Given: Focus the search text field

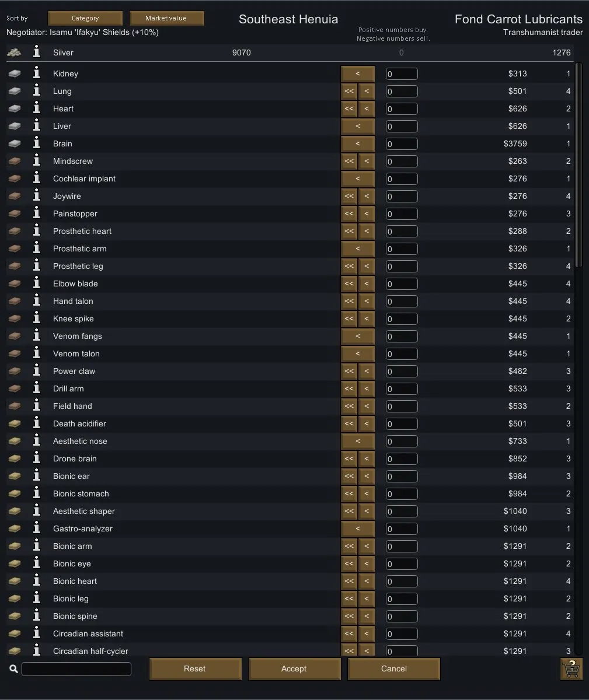Looking at the screenshot, I should [76, 668].
